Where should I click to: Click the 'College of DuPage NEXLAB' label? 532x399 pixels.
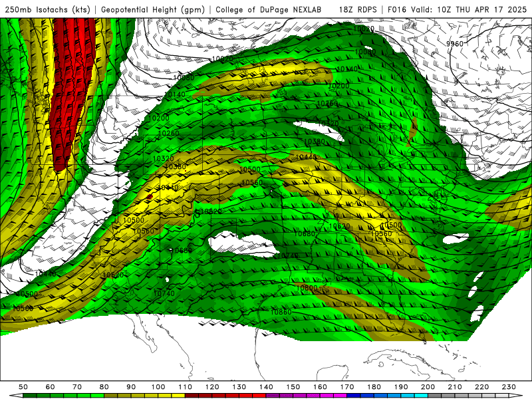[269, 9]
